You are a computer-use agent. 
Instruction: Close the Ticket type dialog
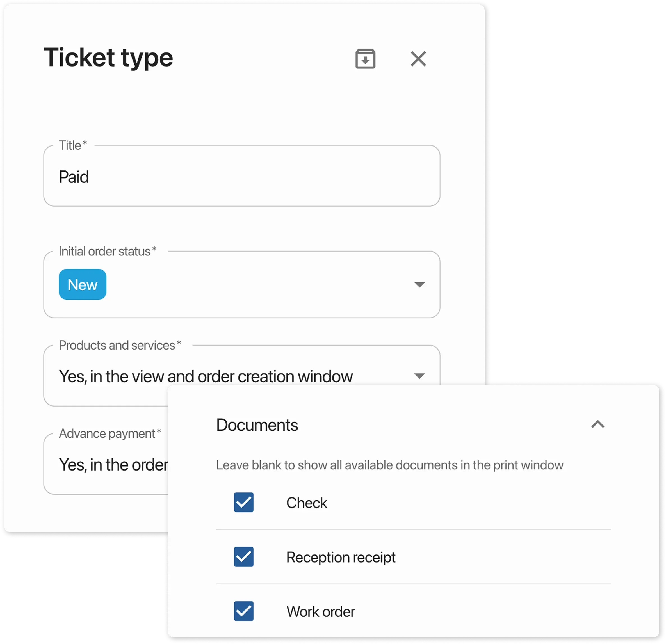pos(418,59)
